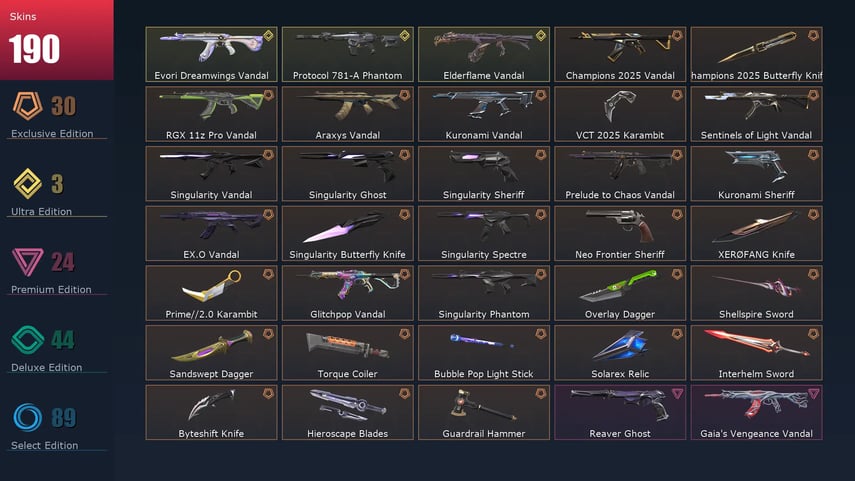Click the Select Edition label

coord(44,446)
